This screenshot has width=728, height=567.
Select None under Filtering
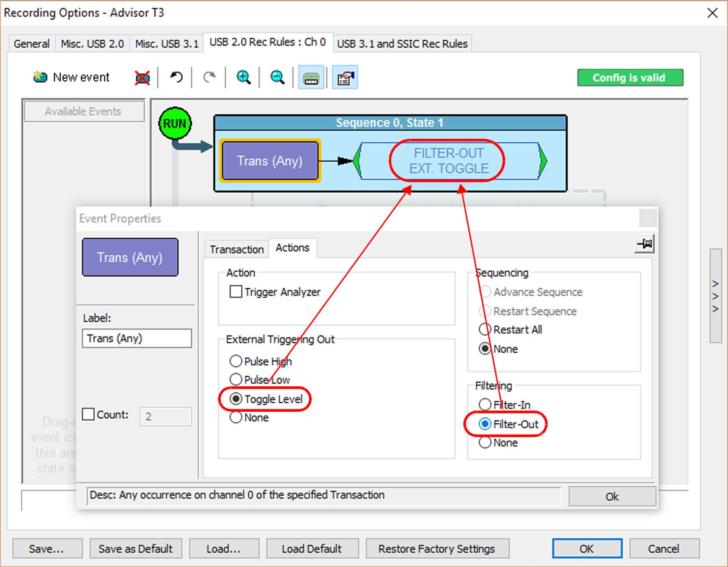[x=485, y=443]
